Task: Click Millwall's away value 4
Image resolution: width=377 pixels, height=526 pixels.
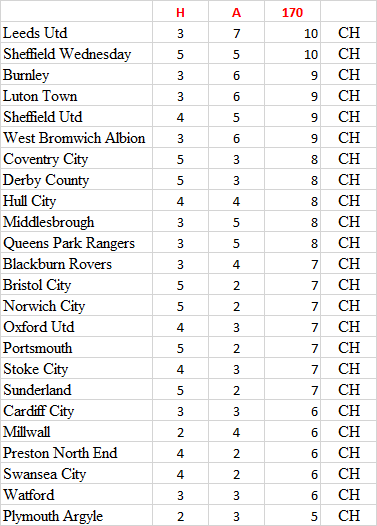Action: 236,432
